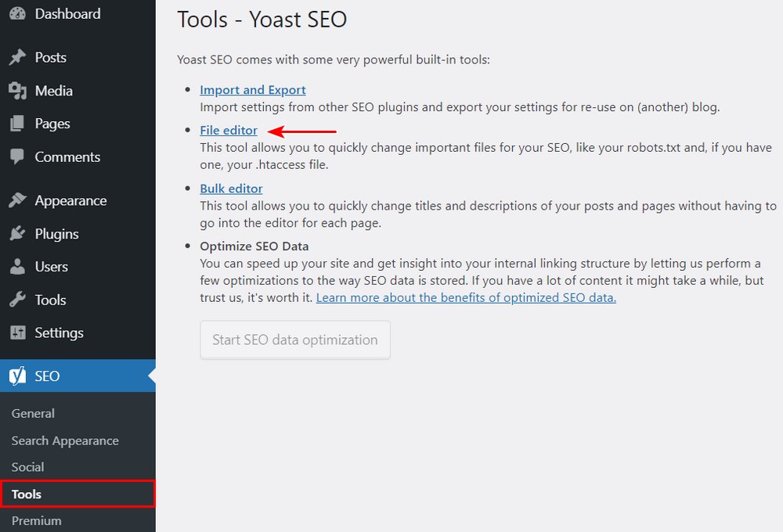Open the Media menu label
The width and height of the screenshot is (783, 532).
click(54, 91)
